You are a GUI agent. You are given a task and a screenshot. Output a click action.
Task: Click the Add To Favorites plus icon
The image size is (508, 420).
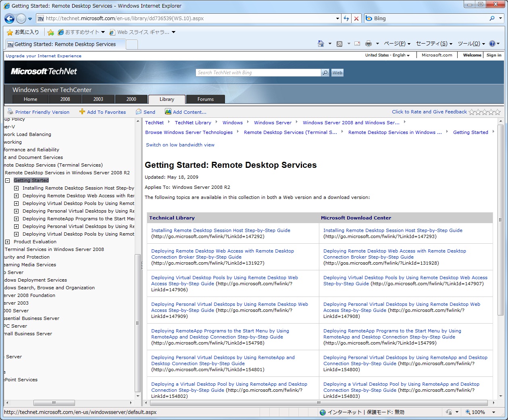click(82, 112)
